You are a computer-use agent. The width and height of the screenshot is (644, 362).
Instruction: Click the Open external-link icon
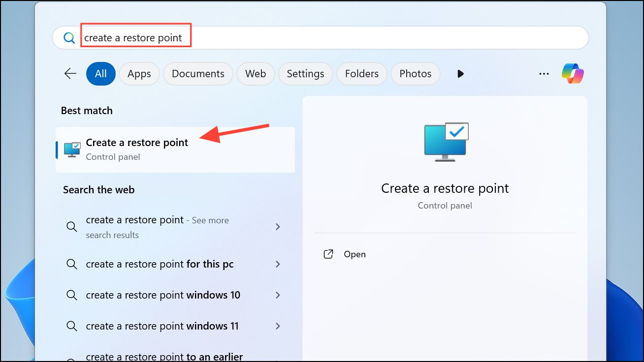click(x=328, y=254)
